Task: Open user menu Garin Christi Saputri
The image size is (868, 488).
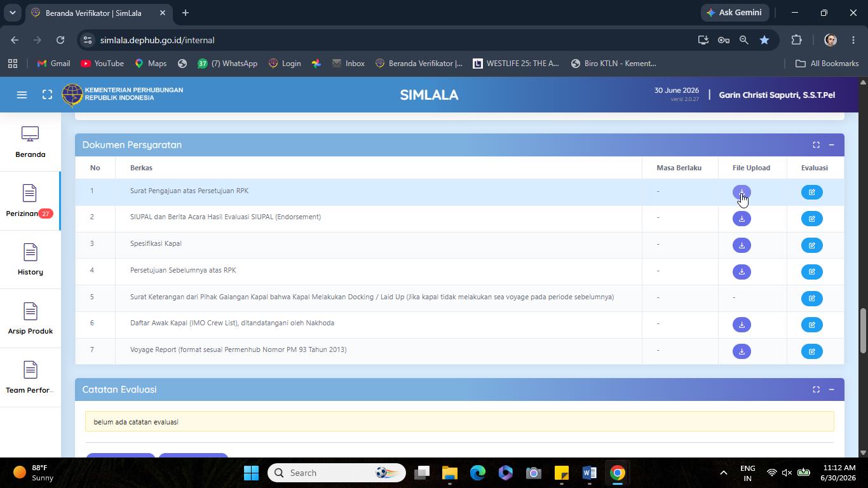Action: point(776,95)
